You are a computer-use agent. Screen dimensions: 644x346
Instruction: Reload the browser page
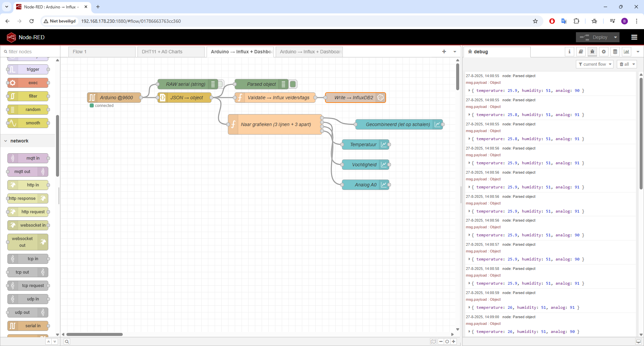point(32,21)
